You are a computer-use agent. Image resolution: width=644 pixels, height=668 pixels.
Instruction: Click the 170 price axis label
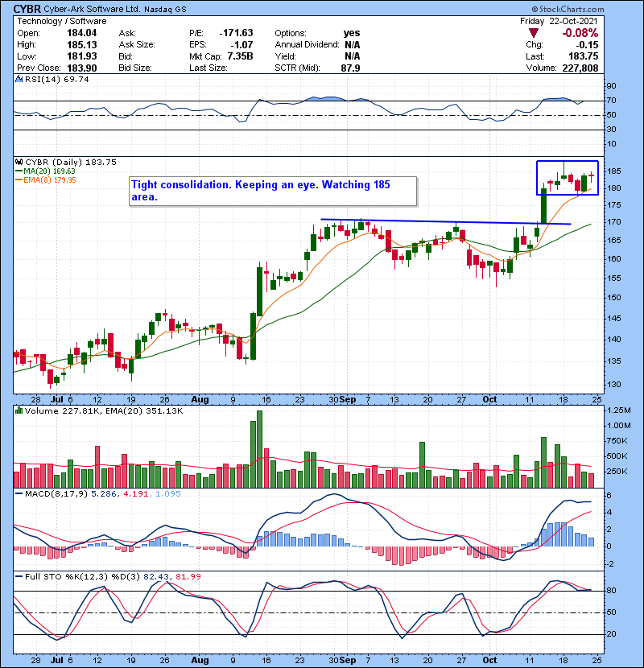613,222
